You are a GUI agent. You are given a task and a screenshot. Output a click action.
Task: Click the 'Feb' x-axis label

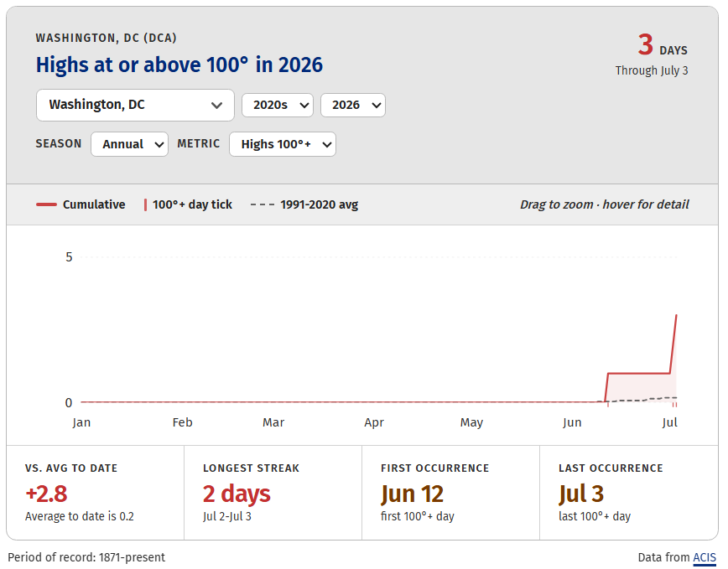182,422
